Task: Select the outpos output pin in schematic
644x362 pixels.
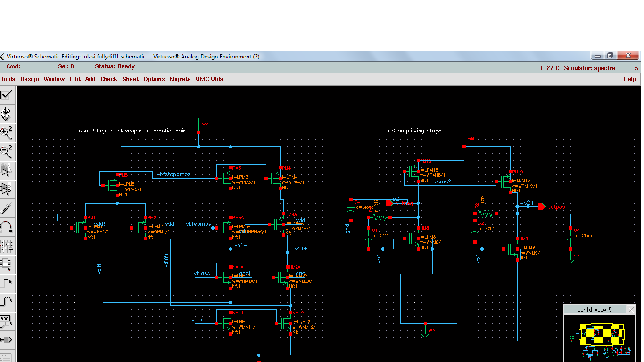Action: click(x=542, y=207)
